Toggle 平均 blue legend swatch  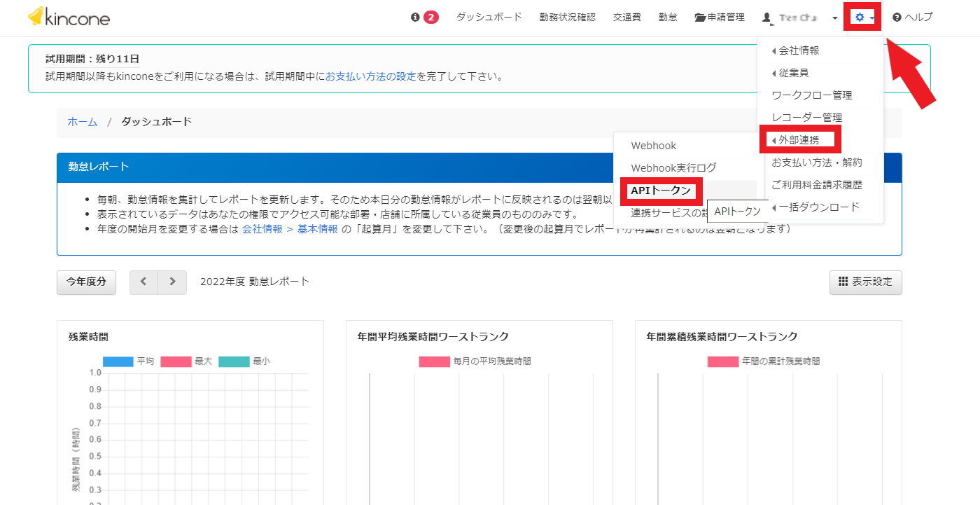click(x=118, y=361)
